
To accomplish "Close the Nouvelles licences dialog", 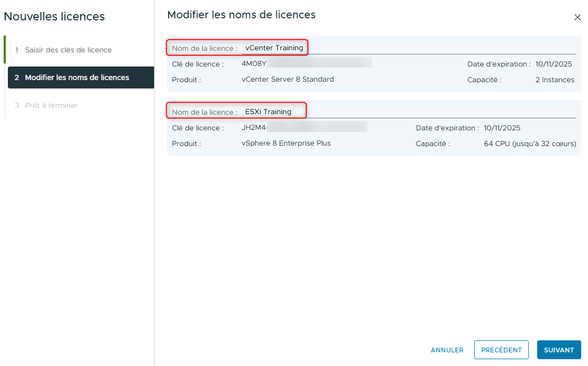I will click(x=578, y=17).
